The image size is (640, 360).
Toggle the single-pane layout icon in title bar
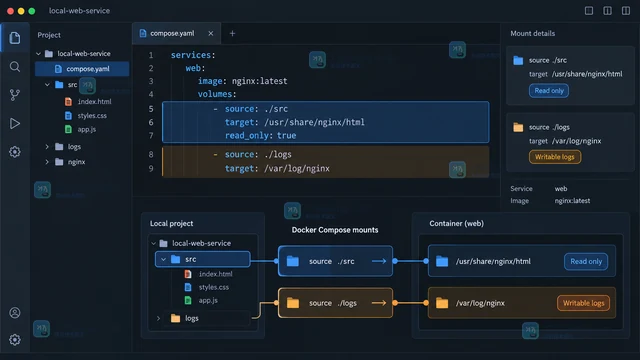pyautogui.click(x=589, y=11)
